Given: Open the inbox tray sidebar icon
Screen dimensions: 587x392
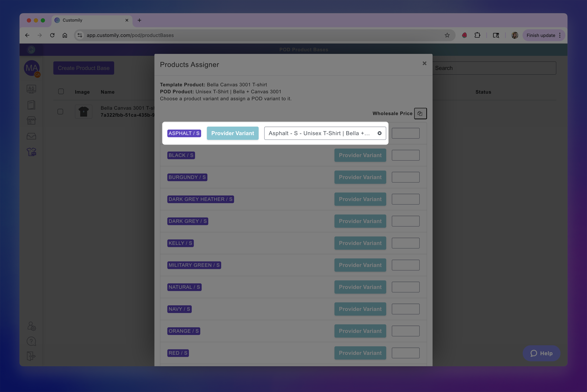Looking at the screenshot, I should point(32,136).
